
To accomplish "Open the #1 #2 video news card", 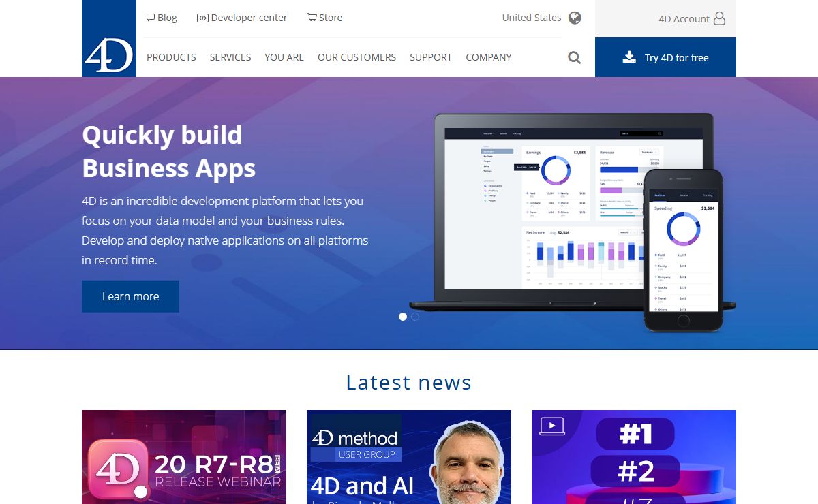I will tap(634, 457).
